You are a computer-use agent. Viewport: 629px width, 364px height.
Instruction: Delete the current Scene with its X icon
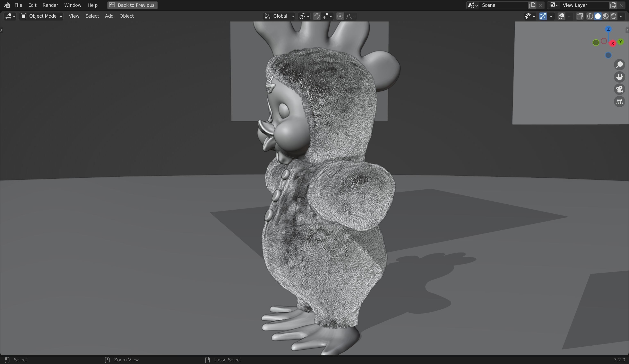tap(540, 5)
